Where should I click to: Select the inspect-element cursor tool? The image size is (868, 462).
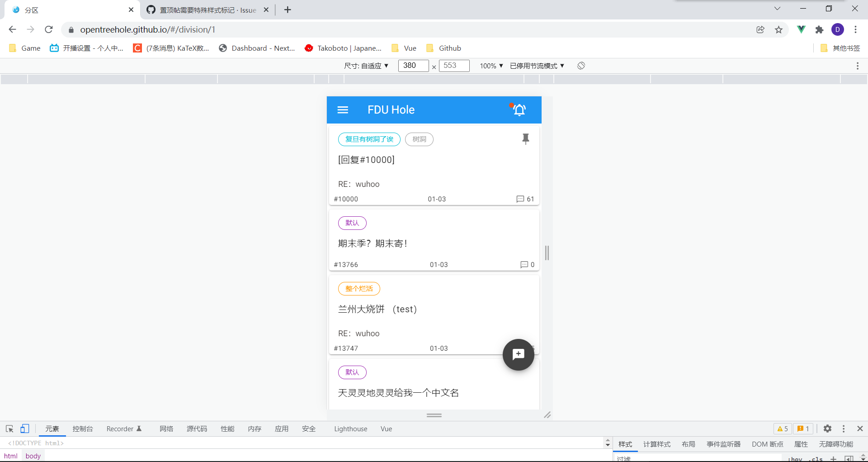point(9,429)
